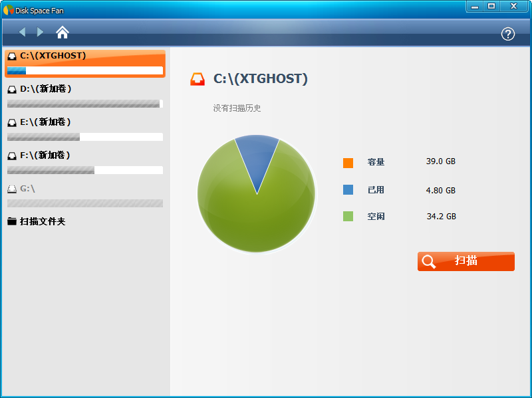Choose drive E:\(新加卷) from the list
Image resolution: width=532 pixels, height=398 pixels.
pyautogui.click(x=45, y=122)
